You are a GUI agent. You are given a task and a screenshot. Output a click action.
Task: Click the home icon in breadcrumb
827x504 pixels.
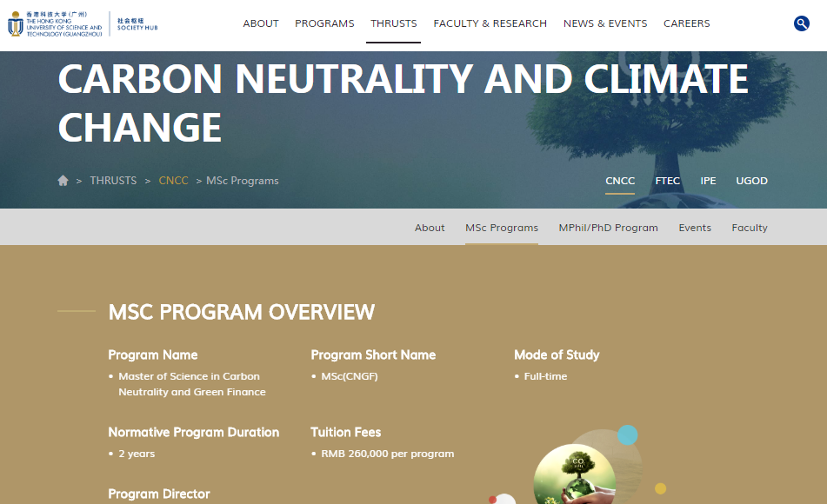coord(63,181)
